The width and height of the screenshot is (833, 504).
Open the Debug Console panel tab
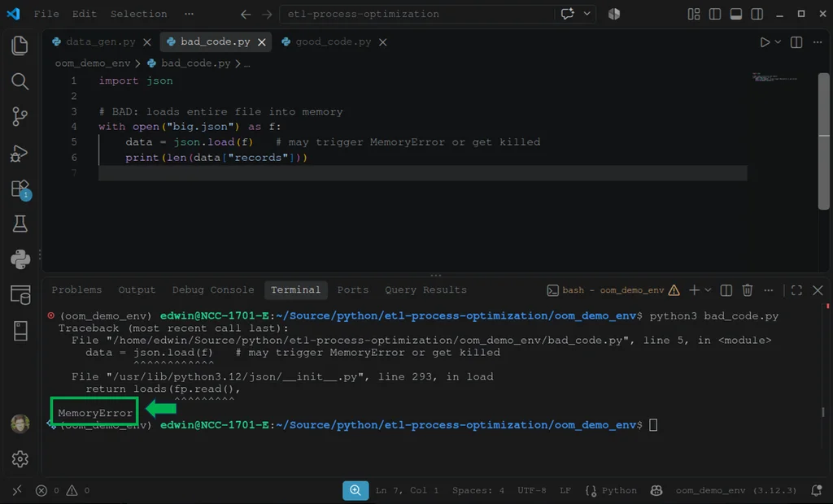[x=213, y=290]
